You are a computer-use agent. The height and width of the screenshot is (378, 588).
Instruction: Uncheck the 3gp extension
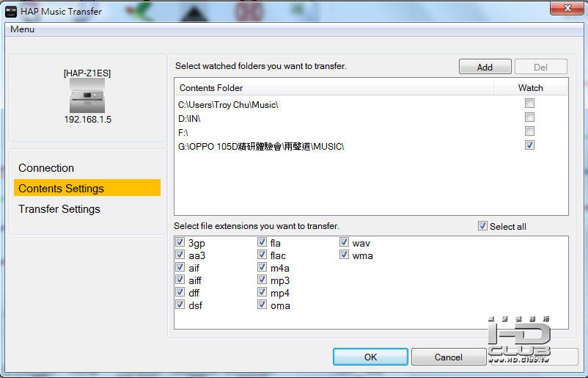[180, 242]
